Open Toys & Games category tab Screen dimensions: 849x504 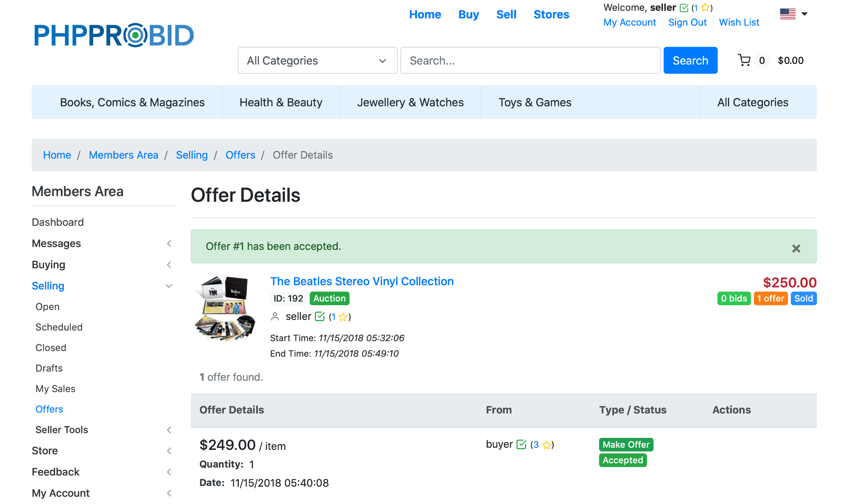pyautogui.click(x=535, y=102)
